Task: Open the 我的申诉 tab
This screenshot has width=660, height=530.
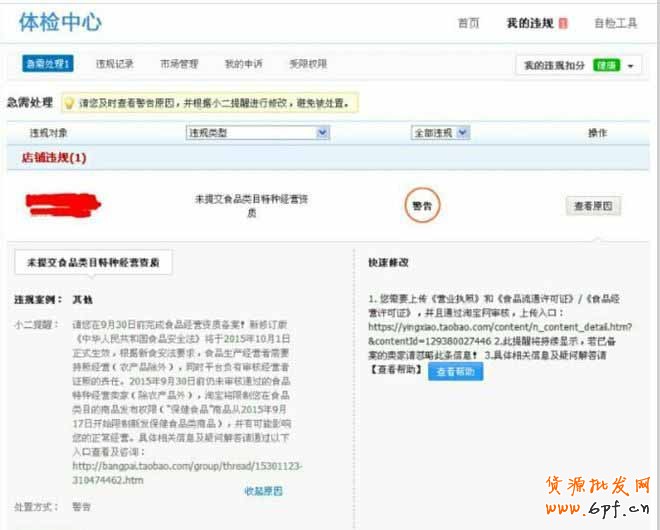Action: pyautogui.click(x=243, y=64)
